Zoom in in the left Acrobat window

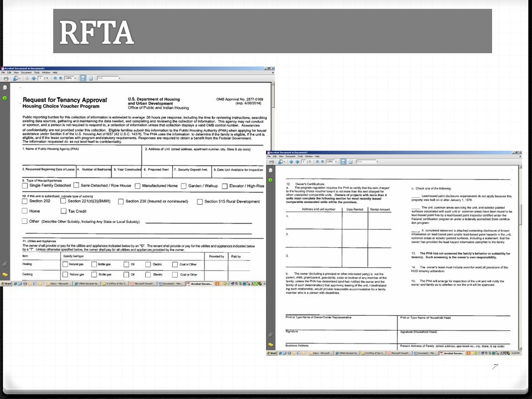(x=60, y=78)
